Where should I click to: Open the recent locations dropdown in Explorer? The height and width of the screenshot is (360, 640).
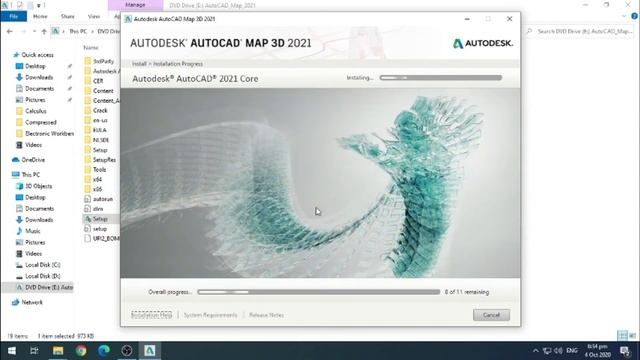[35, 31]
